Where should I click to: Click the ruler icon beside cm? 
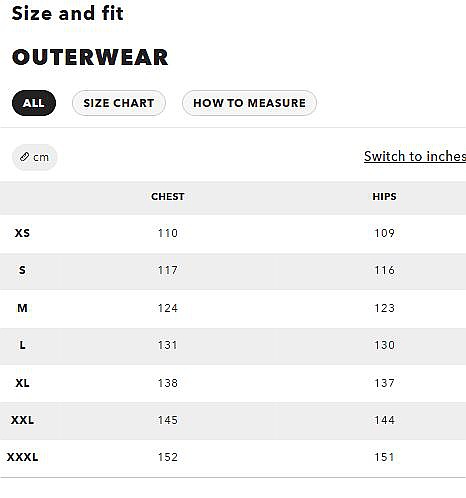[x=24, y=157]
